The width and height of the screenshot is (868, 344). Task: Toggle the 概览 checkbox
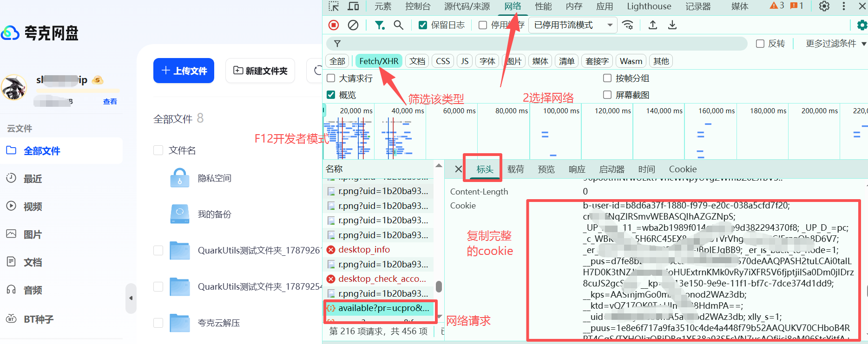coord(331,95)
